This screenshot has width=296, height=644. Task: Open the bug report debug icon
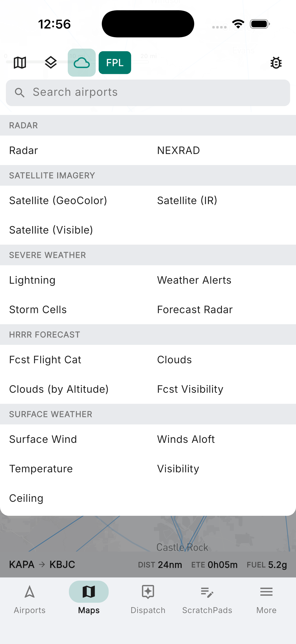pyautogui.click(x=276, y=62)
